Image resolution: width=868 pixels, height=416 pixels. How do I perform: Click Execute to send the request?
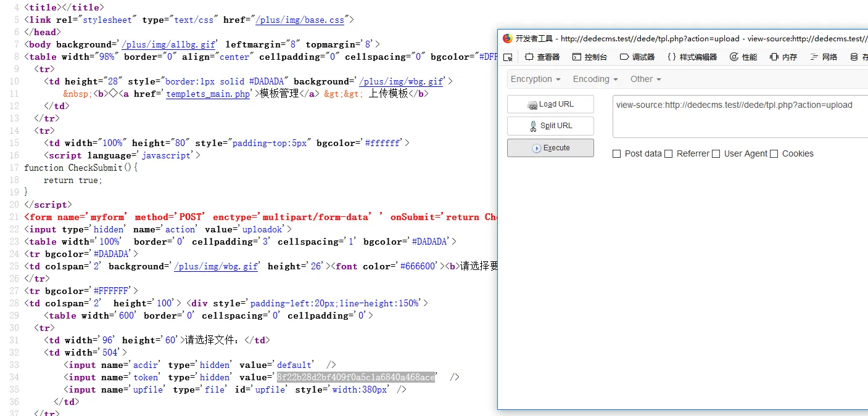coord(550,148)
